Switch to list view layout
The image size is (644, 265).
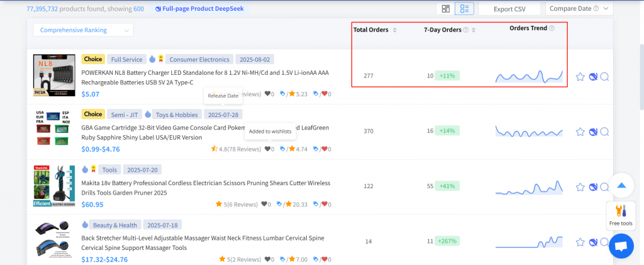click(465, 9)
